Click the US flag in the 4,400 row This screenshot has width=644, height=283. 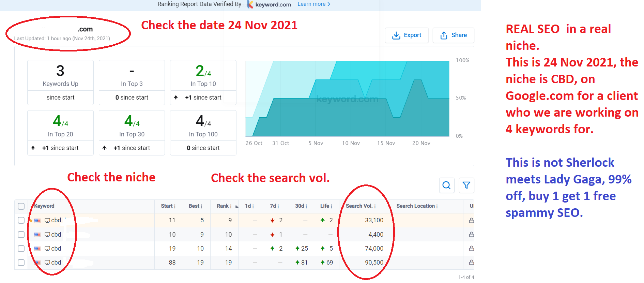pos(37,235)
